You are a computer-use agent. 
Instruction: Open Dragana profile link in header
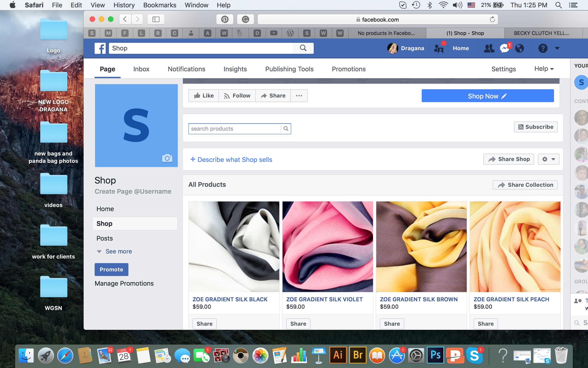tap(406, 48)
